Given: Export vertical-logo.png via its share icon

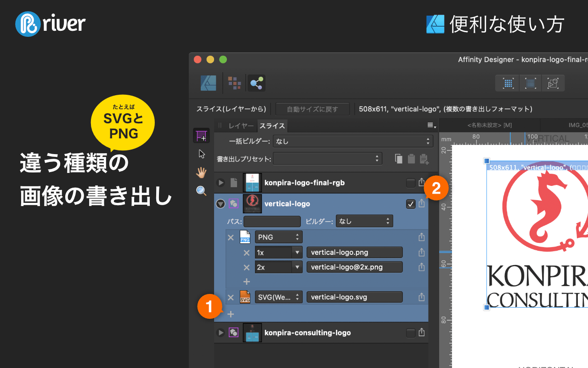Looking at the screenshot, I should click(x=422, y=252).
